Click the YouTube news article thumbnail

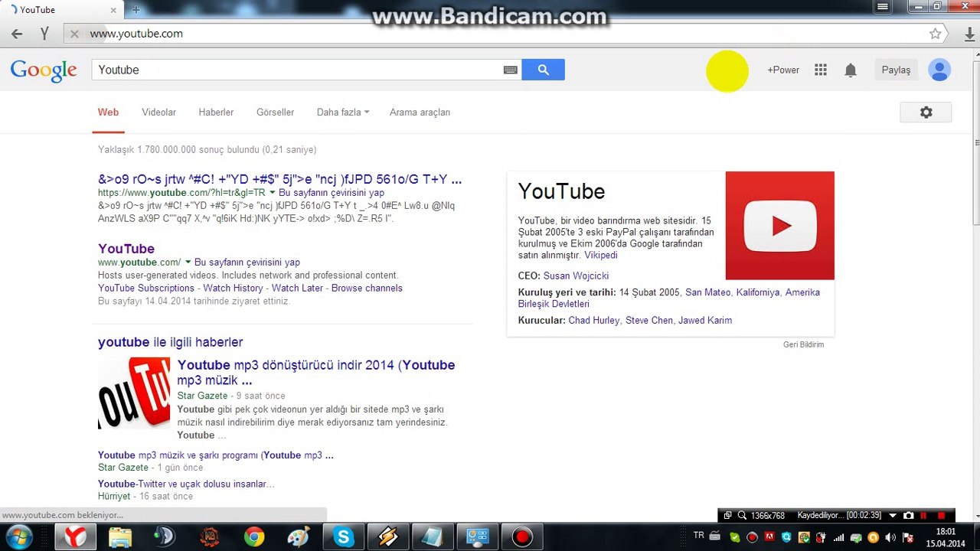[134, 393]
